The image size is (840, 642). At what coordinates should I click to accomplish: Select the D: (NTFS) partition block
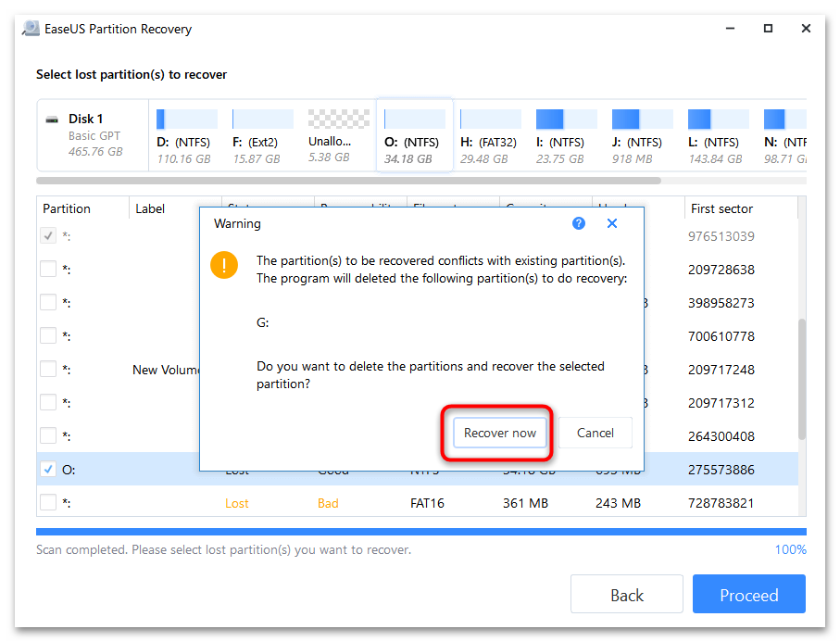[186, 135]
